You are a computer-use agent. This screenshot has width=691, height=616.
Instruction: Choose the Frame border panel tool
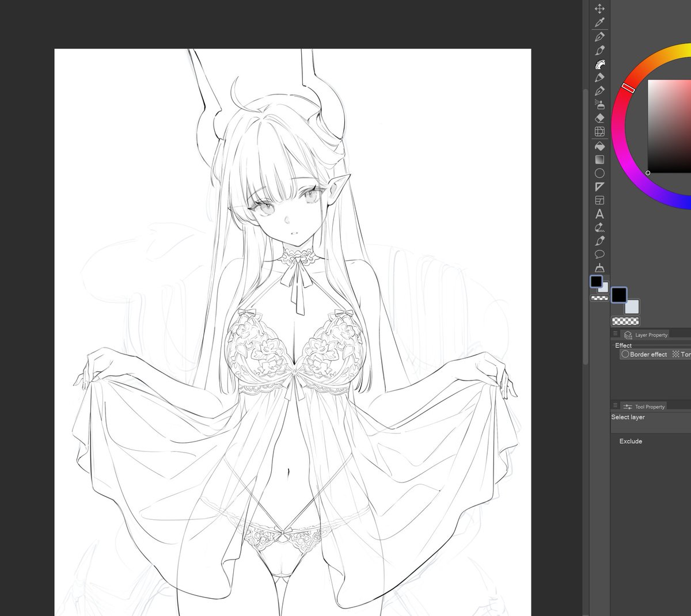point(599,200)
